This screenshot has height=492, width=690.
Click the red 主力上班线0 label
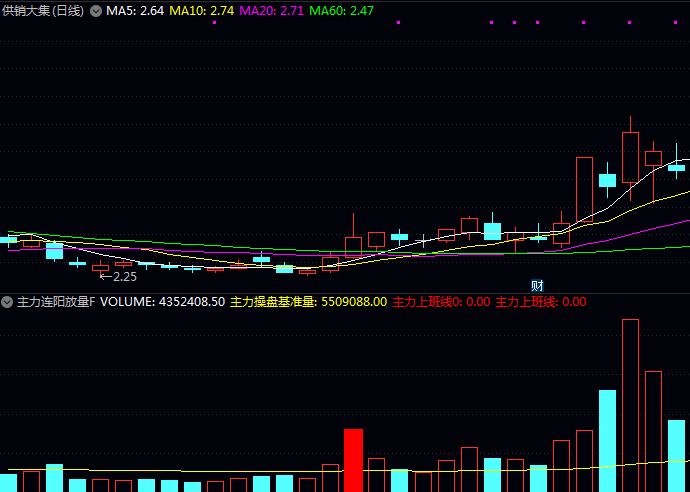click(441, 301)
